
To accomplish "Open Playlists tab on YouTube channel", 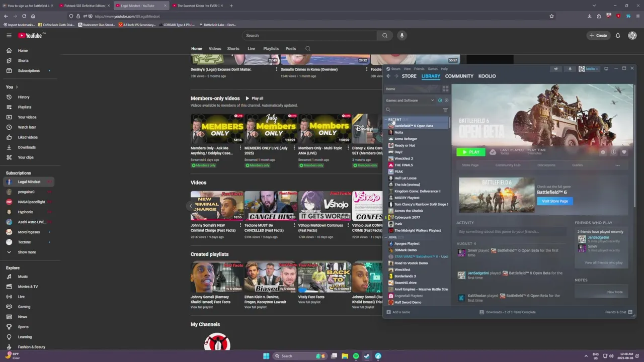I will pyautogui.click(x=271, y=49).
